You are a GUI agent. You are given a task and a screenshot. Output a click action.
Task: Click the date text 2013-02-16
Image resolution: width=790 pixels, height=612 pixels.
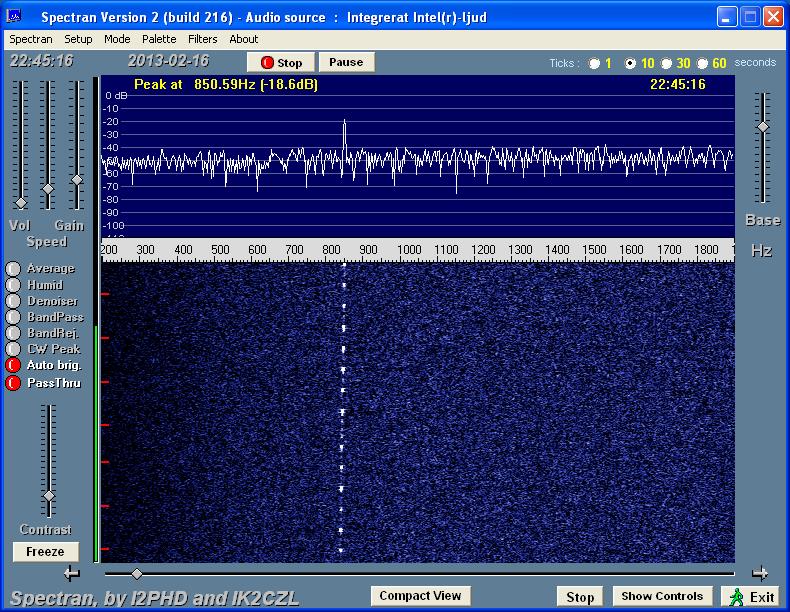168,61
